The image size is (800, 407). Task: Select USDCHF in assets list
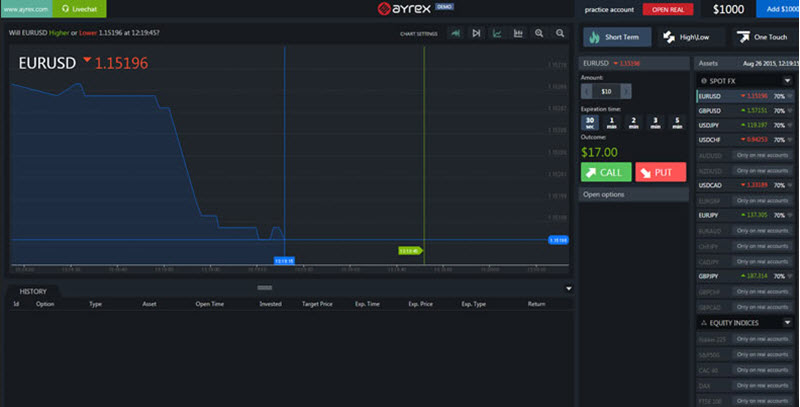745,140
